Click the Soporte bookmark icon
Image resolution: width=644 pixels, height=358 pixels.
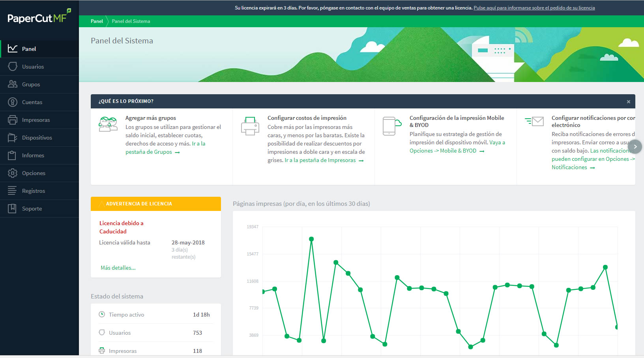coord(13,209)
